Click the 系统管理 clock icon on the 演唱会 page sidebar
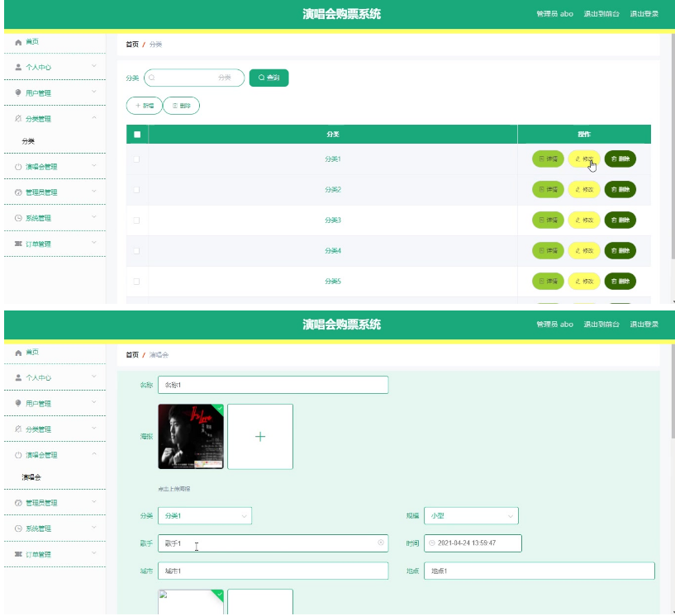 pos(18,528)
